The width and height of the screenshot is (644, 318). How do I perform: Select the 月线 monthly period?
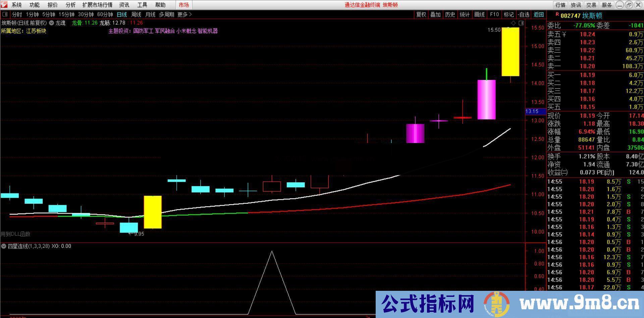(x=150, y=14)
